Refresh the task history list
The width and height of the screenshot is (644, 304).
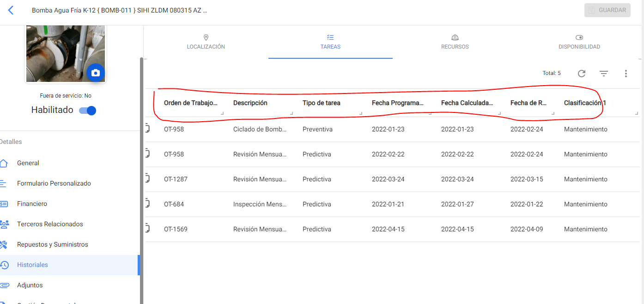(582, 73)
